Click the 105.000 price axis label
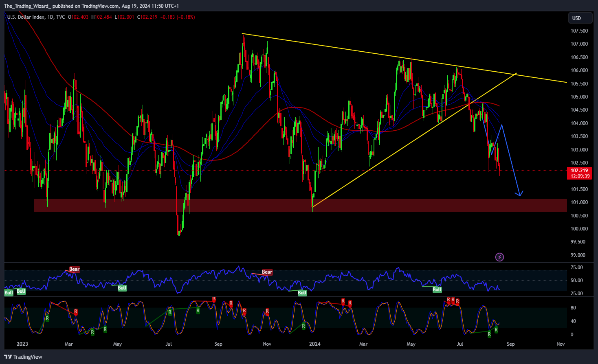Viewport: 598px width, 364px height. (579, 97)
